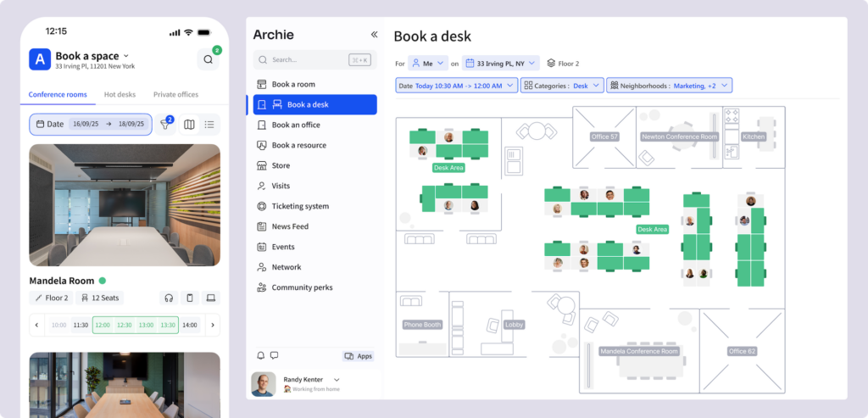
Task: Expand Book a space dropdown title
Action: point(92,56)
